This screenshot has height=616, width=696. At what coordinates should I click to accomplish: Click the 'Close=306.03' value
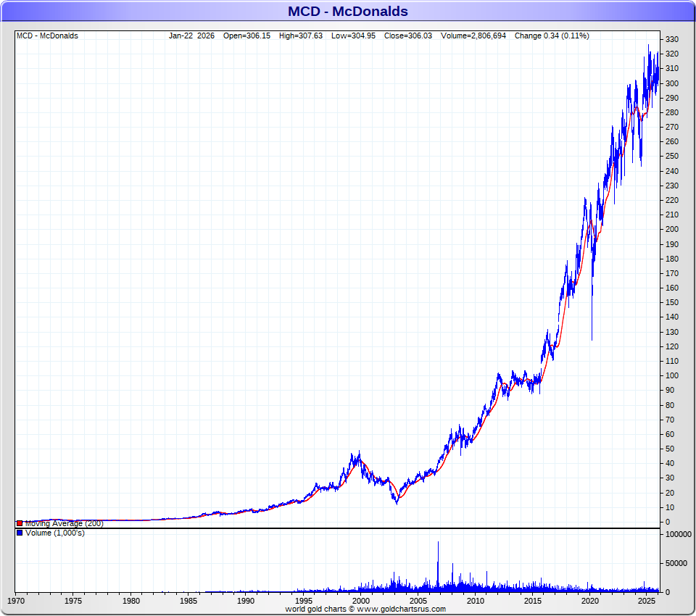coord(408,36)
